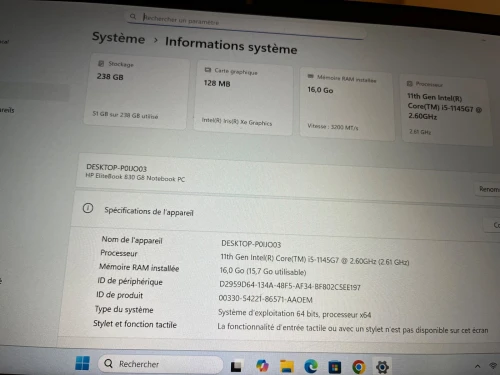Image resolution: width=500 pixels, height=375 pixels.
Task: Select the ID de produit value 00330-54221-86571-AAOEM
Action: (x=265, y=299)
